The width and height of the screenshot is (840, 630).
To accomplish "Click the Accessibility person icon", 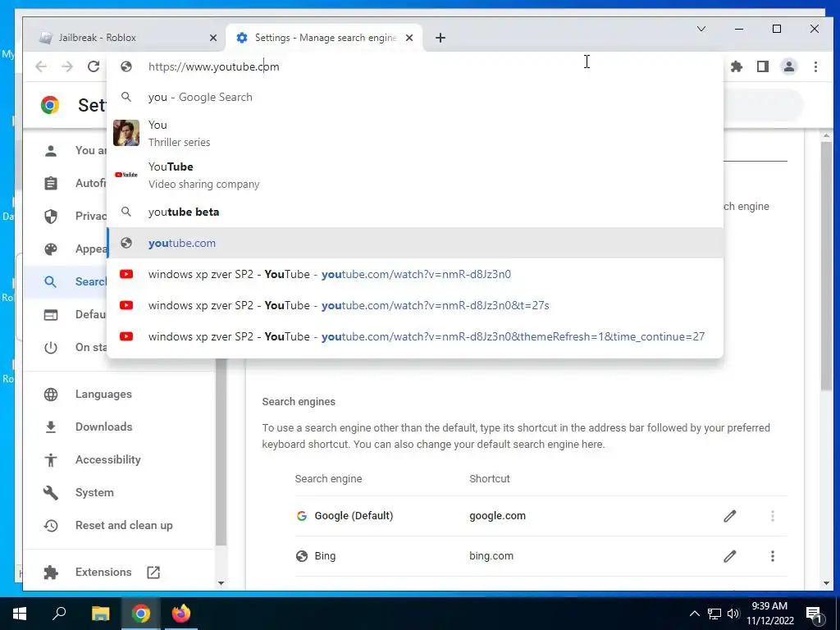I will [x=51, y=459].
